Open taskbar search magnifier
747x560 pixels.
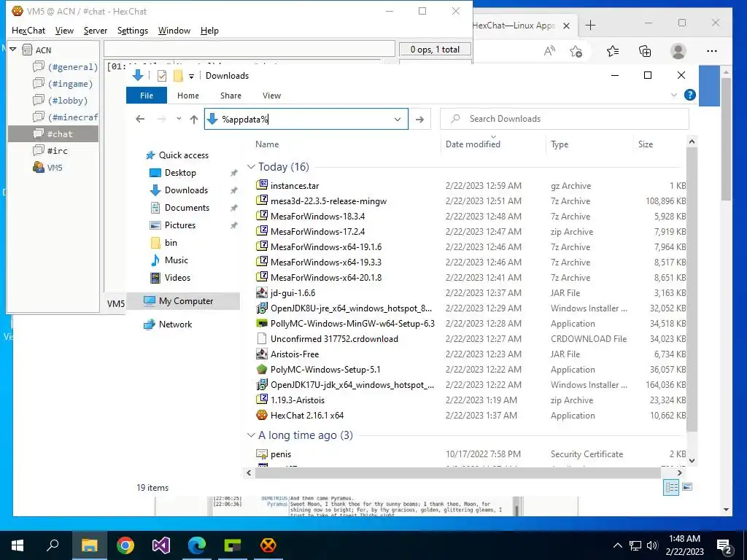pyautogui.click(x=53, y=545)
